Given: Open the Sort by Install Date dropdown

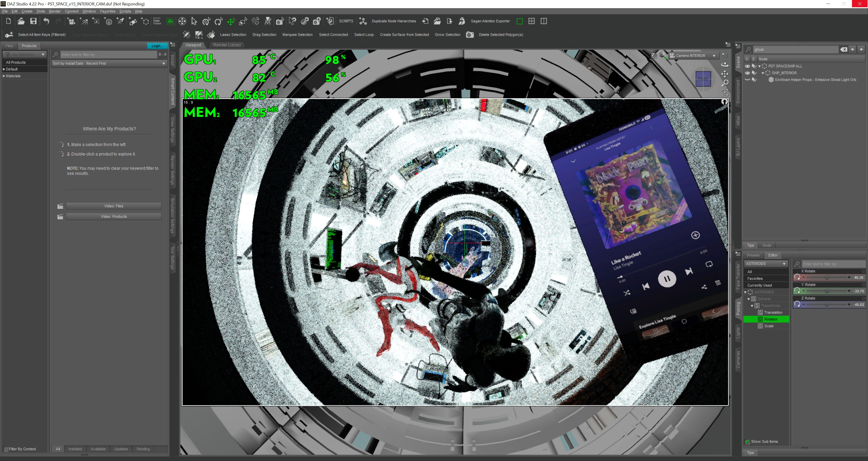Looking at the screenshot, I should (x=109, y=63).
